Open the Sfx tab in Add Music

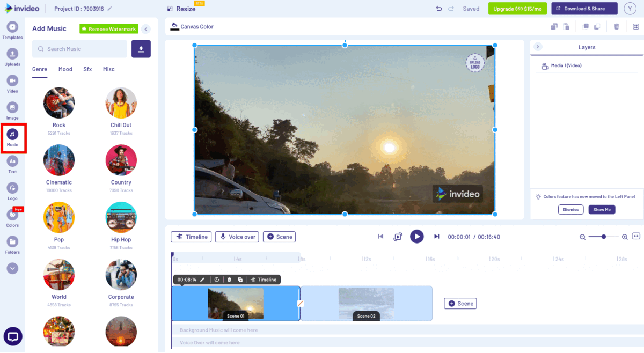coord(87,69)
